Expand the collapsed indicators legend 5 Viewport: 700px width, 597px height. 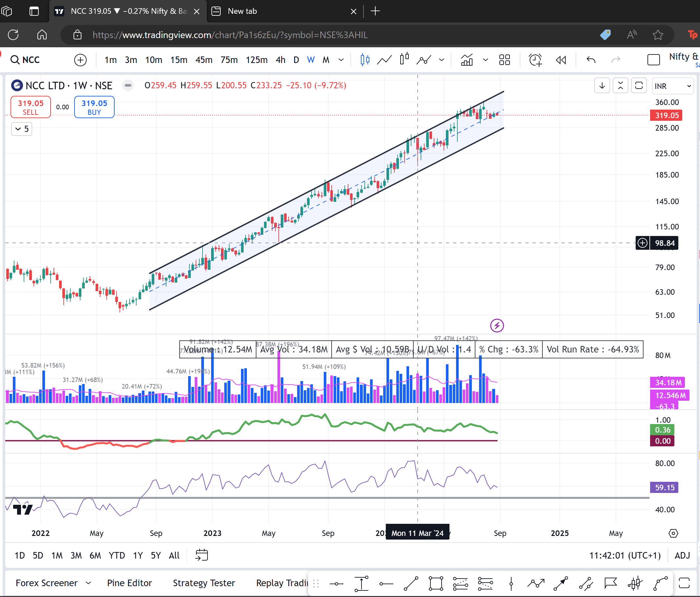coord(22,129)
